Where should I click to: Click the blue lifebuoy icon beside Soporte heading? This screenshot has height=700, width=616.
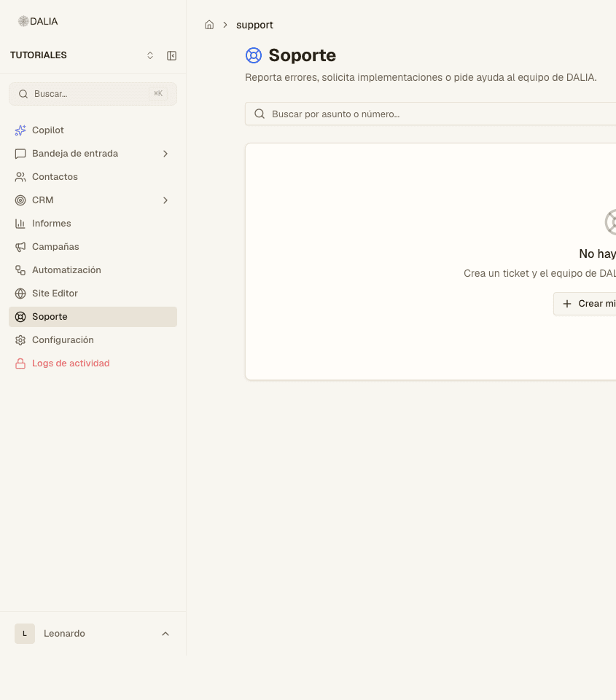[x=253, y=55]
